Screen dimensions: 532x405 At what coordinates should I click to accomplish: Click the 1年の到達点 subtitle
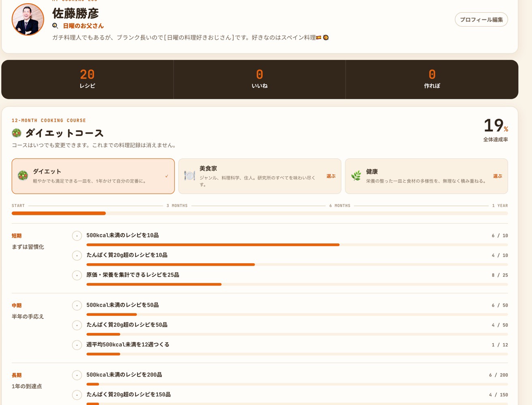(x=27, y=386)
